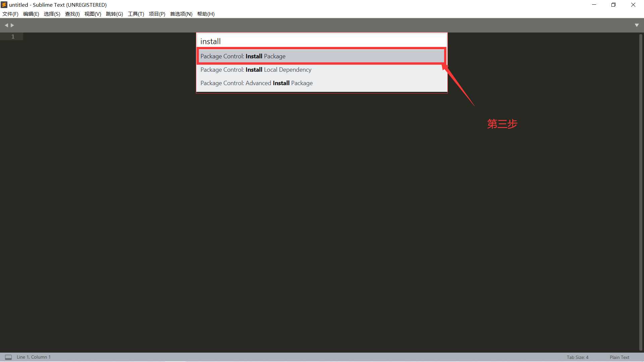The width and height of the screenshot is (644, 362).
Task: Choose Package Control: Advanced Install Package
Action: point(322,83)
